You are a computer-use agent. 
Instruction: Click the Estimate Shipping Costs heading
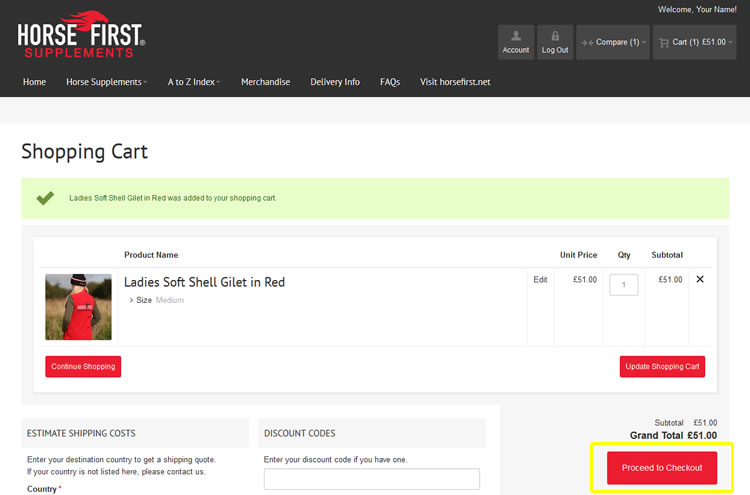point(81,433)
